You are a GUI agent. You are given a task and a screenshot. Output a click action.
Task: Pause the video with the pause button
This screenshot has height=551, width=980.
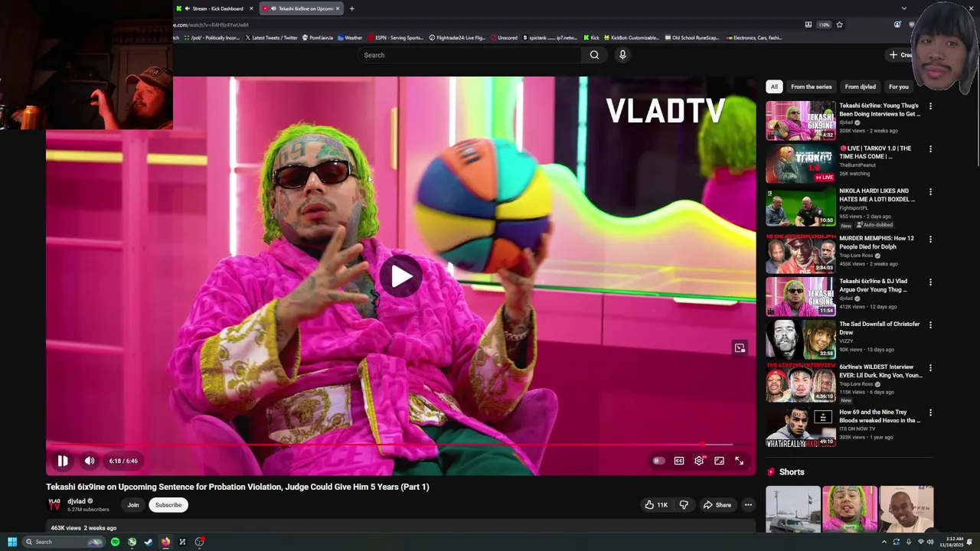coord(63,461)
